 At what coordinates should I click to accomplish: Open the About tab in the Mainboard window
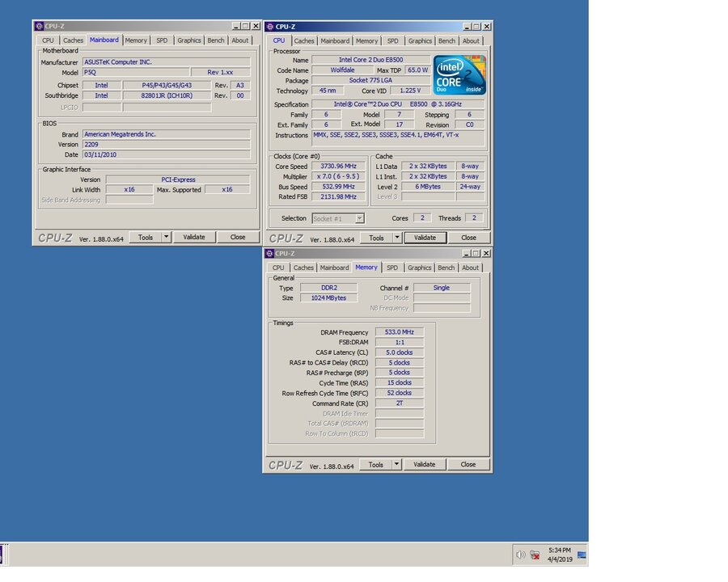240,40
